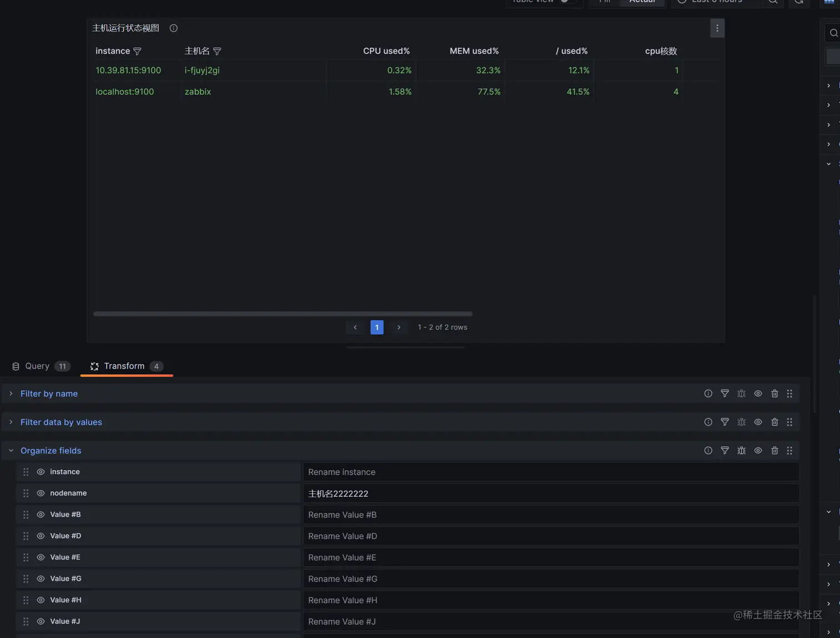Grab the Value #E field drag handle
This screenshot has height=638, width=840.
(x=26, y=557)
